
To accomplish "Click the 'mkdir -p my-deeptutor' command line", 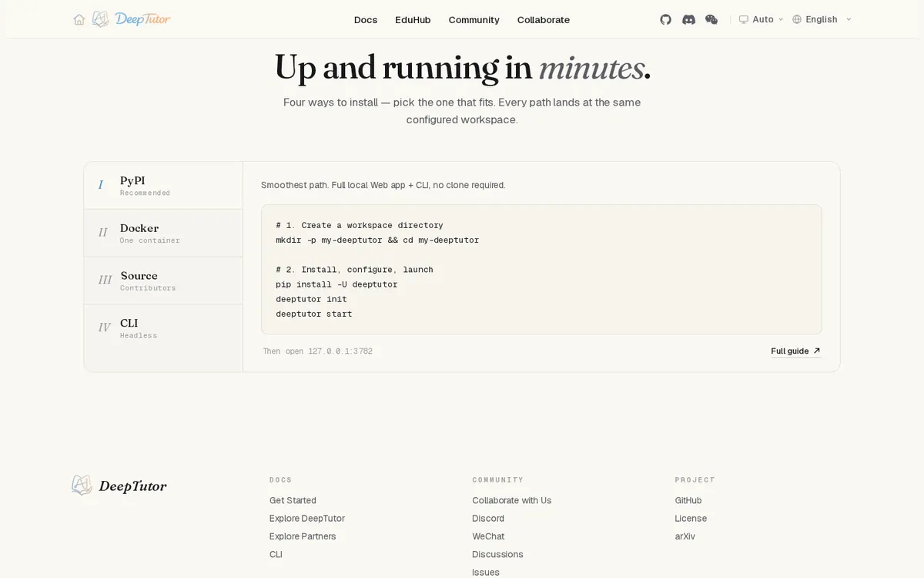I will [377, 240].
